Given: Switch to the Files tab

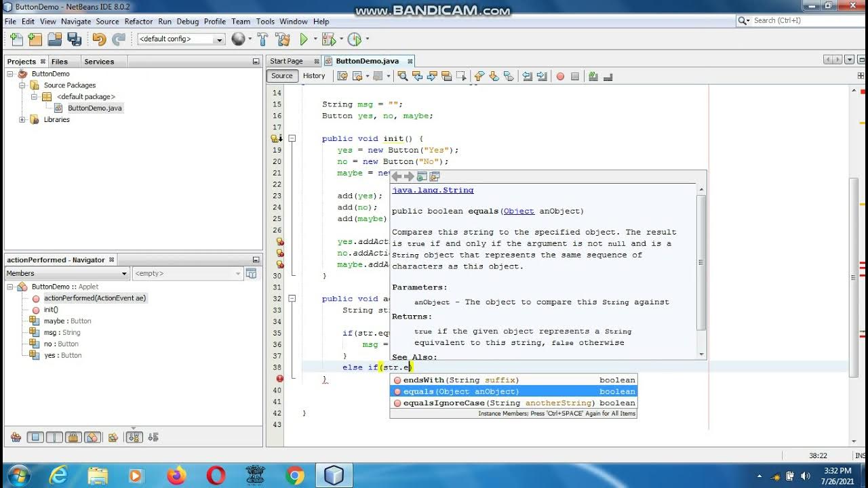Looking at the screenshot, I should (60, 61).
